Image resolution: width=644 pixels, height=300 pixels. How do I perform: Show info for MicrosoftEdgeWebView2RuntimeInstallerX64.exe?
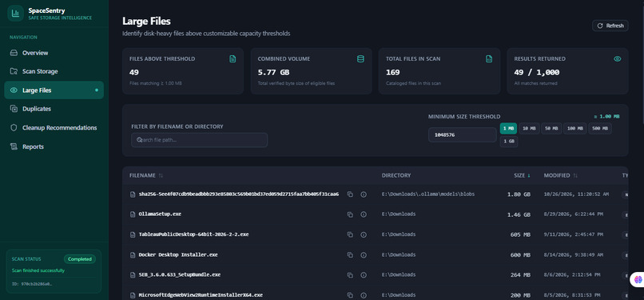[x=364, y=295]
